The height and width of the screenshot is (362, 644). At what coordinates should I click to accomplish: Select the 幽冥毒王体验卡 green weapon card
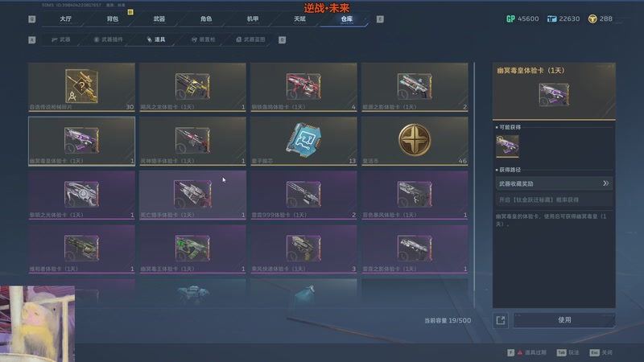pyautogui.click(x=192, y=249)
